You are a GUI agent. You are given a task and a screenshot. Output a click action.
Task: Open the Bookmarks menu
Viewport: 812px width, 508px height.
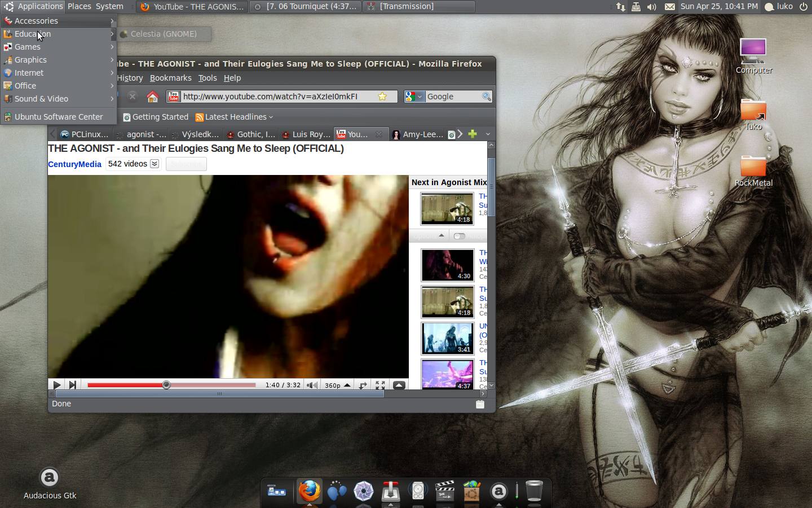[171, 78]
